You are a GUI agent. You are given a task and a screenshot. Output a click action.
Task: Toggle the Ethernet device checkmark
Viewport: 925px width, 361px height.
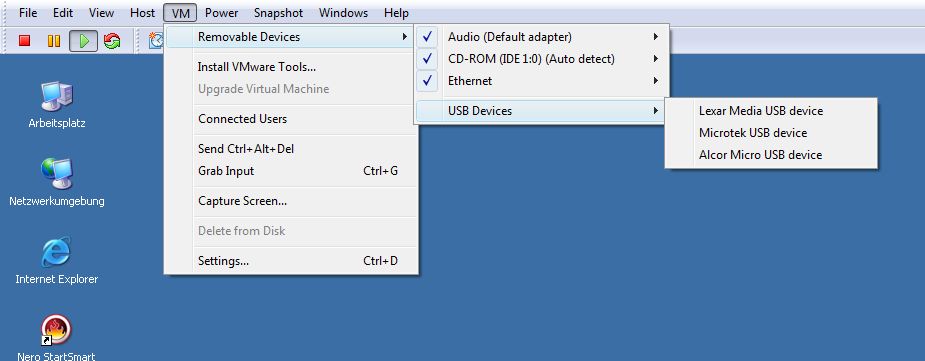click(428, 81)
